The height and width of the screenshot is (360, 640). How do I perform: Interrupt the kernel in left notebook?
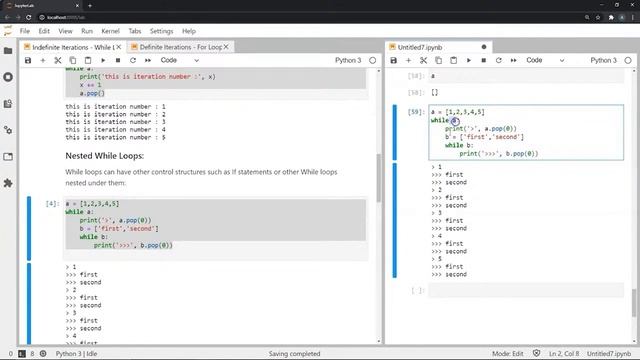pos(118,60)
